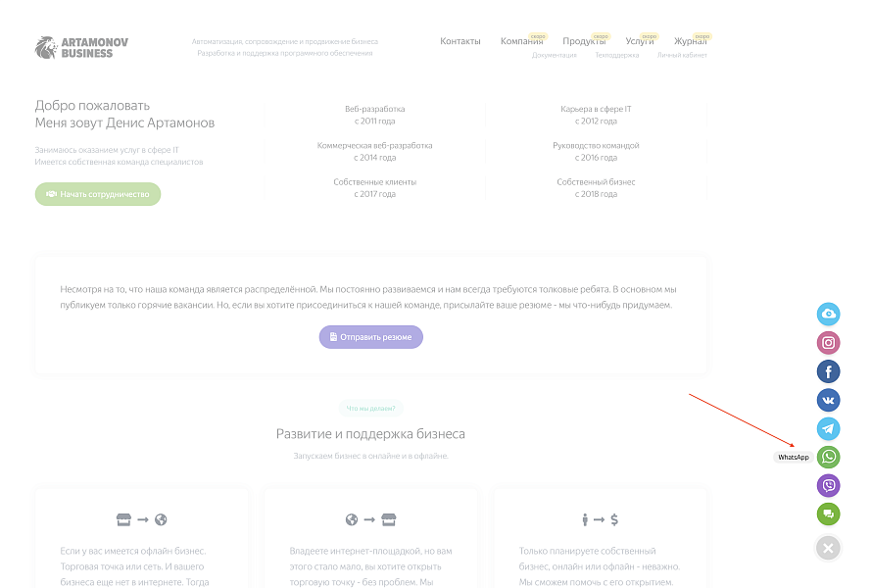Switch to the 'Услуги' section

point(639,41)
